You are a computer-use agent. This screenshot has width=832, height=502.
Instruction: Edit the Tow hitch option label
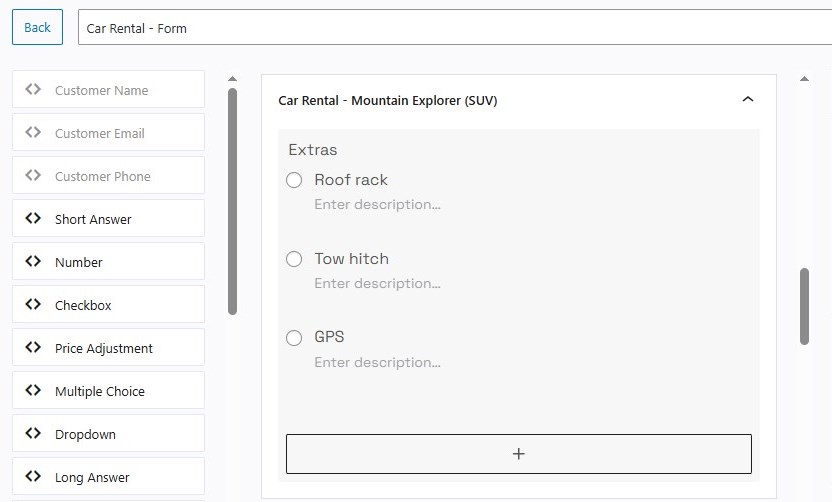[351, 258]
